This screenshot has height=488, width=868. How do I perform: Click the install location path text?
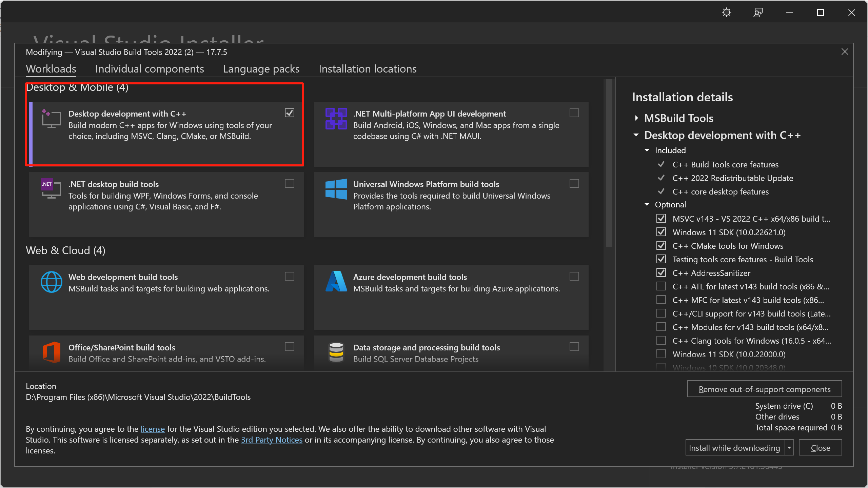(138, 397)
